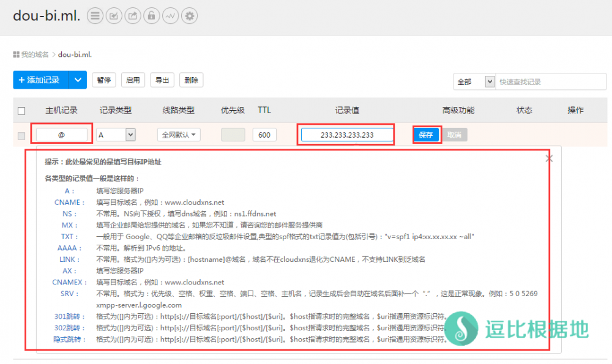The image size is (612, 364).
Task: Open the statistics wave-line icon
Action: pyautogui.click(x=170, y=16)
